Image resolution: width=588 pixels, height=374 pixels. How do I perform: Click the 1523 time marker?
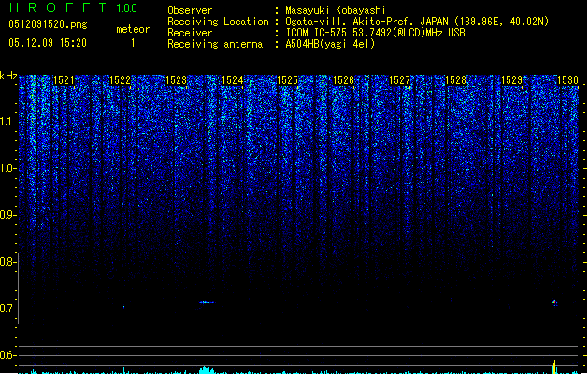pyautogui.click(x=176, y=80)
